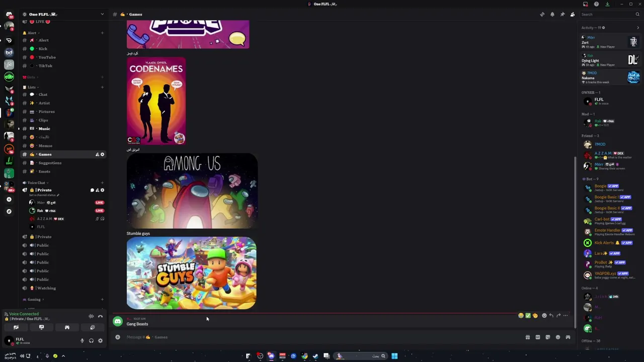Click the green download update icon
Image resolution: width=644 pixels, height=362 pixels.
[x=607, y=4]
